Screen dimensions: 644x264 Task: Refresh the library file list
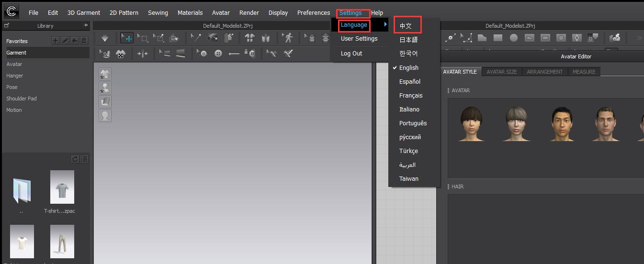point(75,159)
